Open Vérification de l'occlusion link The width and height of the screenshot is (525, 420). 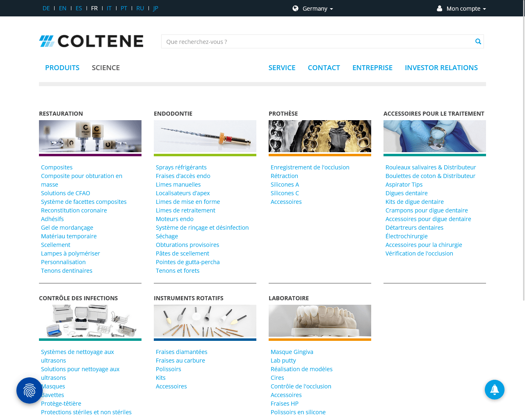419,253
